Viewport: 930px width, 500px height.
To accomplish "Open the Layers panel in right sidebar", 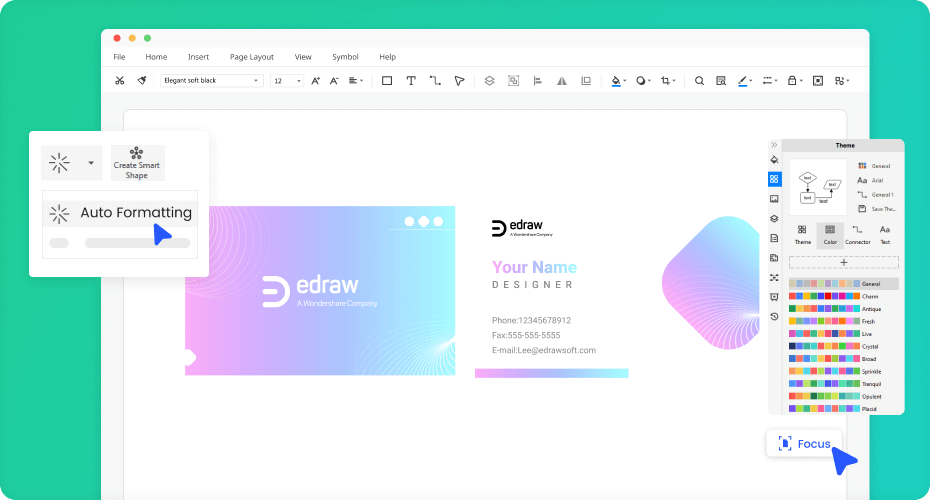I will coord(774,218).
